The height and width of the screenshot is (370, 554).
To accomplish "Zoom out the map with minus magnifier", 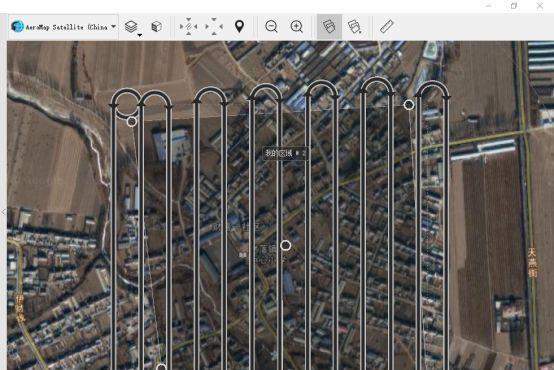I will [271, 27].
